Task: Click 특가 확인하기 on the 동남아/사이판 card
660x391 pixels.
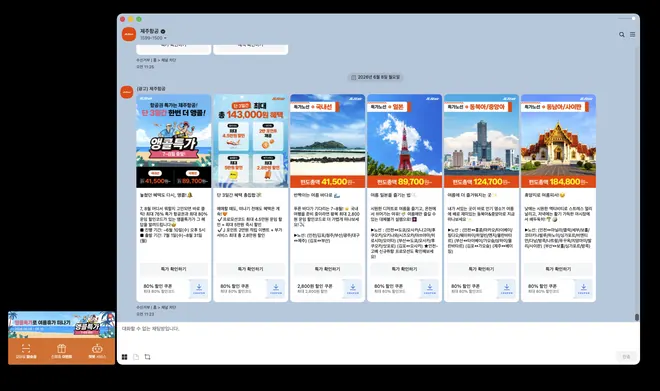Action: point(559,269)
